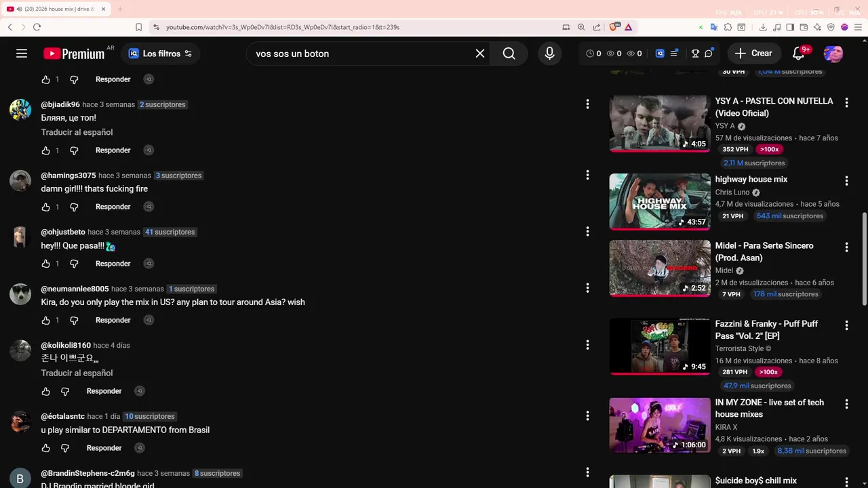Toggle the browser sidebar panel
Screen dimensions: 868x488
[x=790, y=27]
